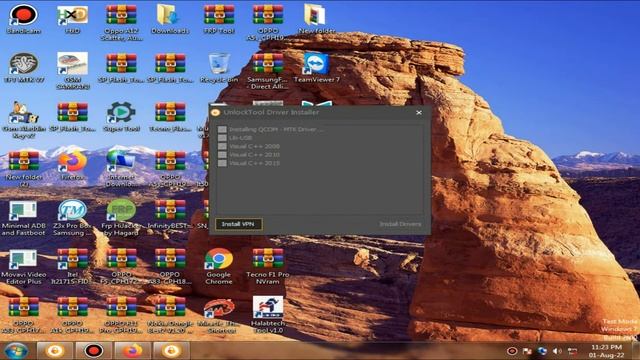Click the Install Drivers button

pos(400,224)
